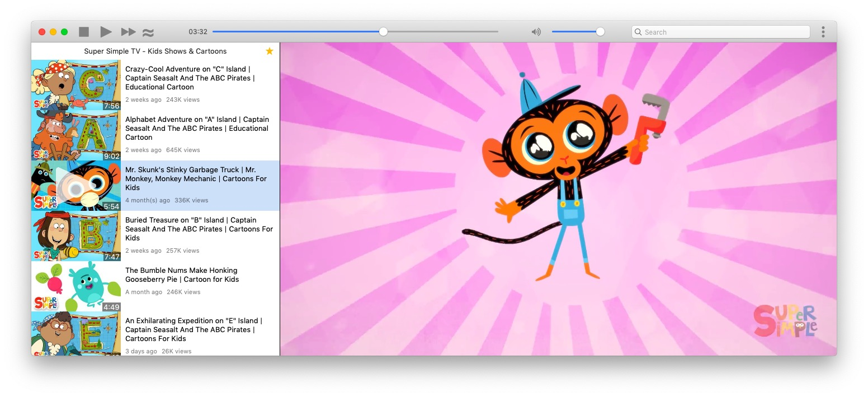
Task: Click the Super Simple TV channel title
Action: (155, 51)
